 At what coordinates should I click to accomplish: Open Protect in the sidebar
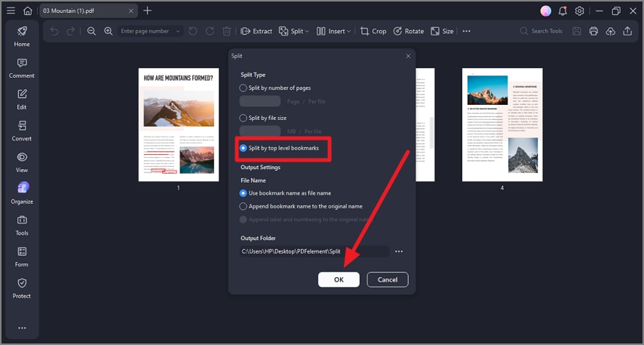click(22, 288)
